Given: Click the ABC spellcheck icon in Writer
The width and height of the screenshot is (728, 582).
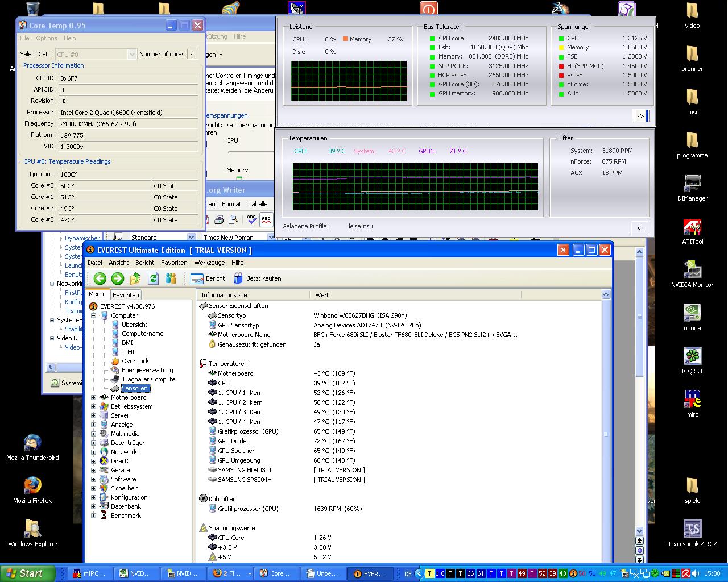Looking at the screenshot, I should point(251,219).
